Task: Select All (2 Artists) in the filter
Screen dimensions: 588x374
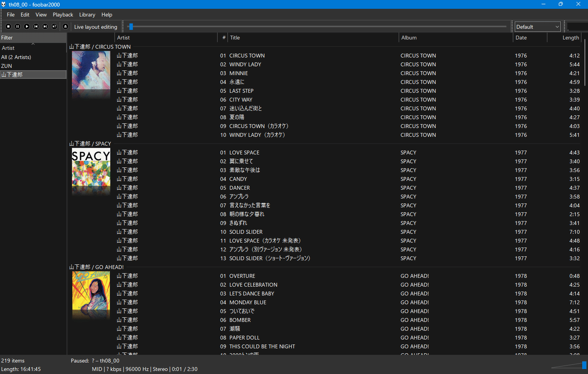Action: [33, 57]
